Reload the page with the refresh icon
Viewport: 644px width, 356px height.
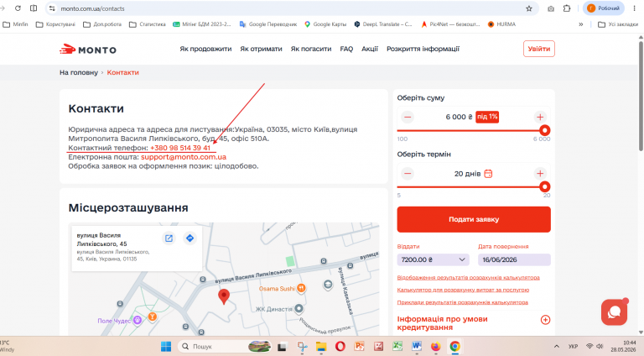click(x=18, y=8)
